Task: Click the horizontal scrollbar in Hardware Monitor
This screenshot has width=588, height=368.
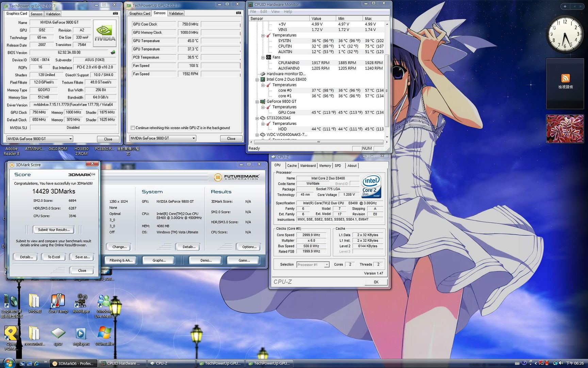Action: [318, 142]
